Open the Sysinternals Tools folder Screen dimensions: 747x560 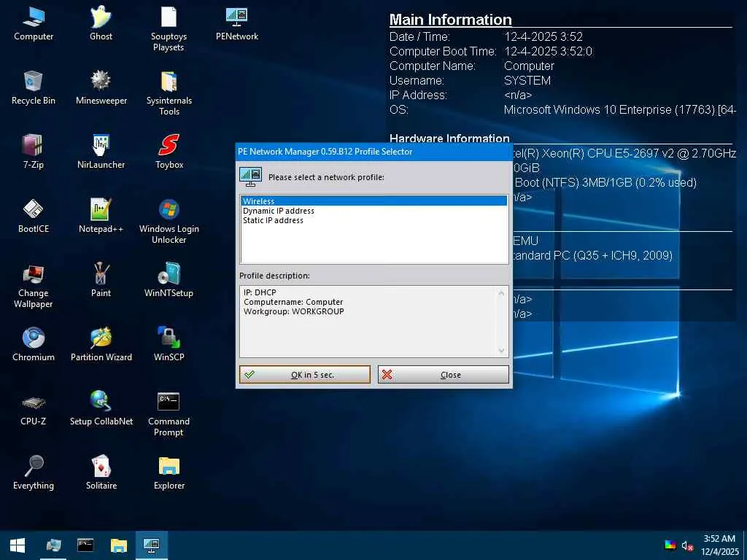pos(169,93)
